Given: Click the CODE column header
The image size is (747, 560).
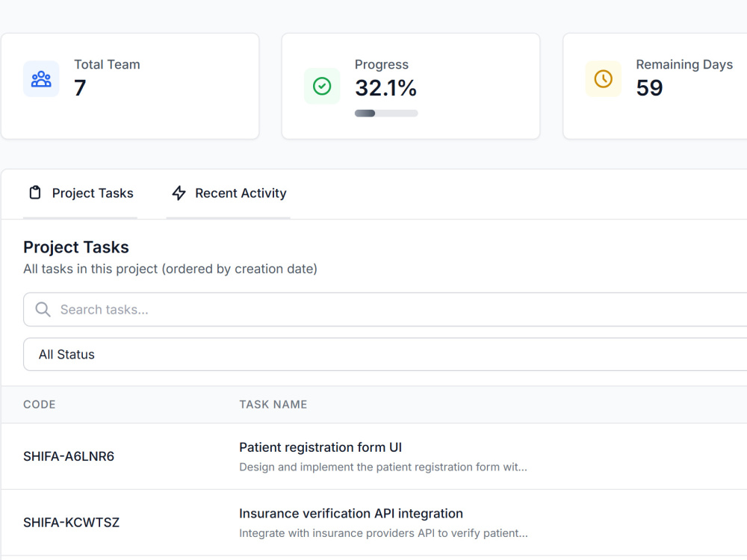Looking at the screenshot, I should click(x=40, y=404).
